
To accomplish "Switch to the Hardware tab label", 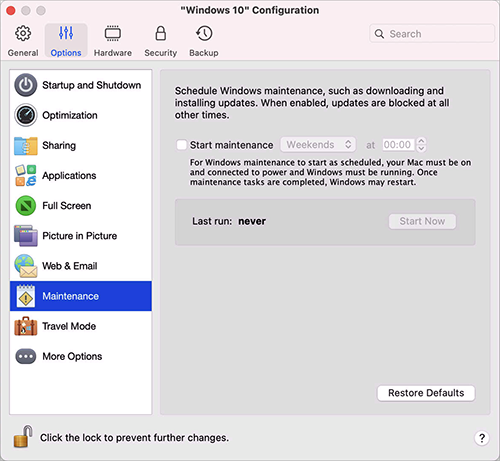I will (x=113, y=53).
